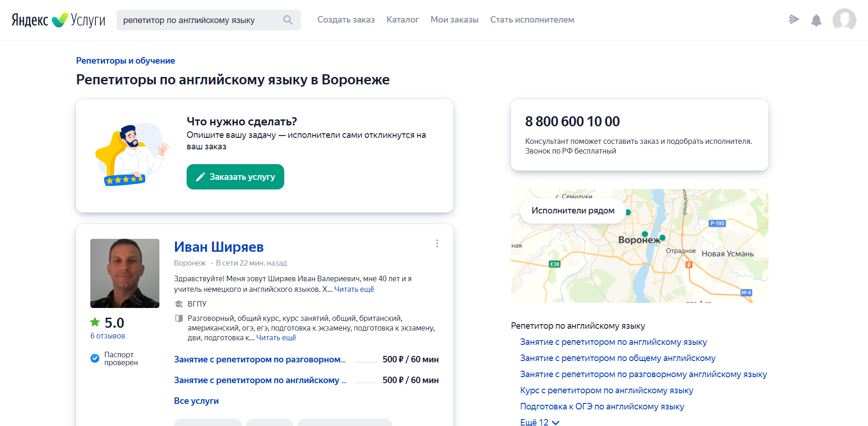Click the Яндекс Услуги logo
The height and width of the screenshot is (426, 868).
click(x=59, y=20)
